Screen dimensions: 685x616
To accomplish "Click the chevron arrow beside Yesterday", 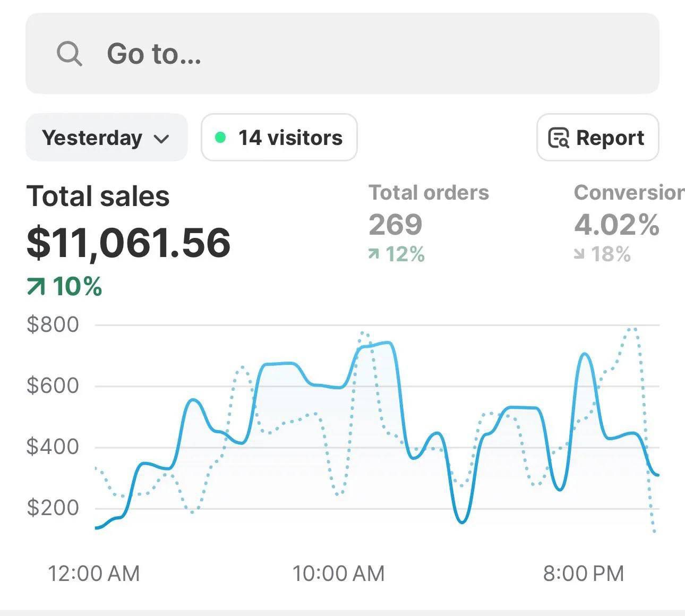I will pos(161,139).
